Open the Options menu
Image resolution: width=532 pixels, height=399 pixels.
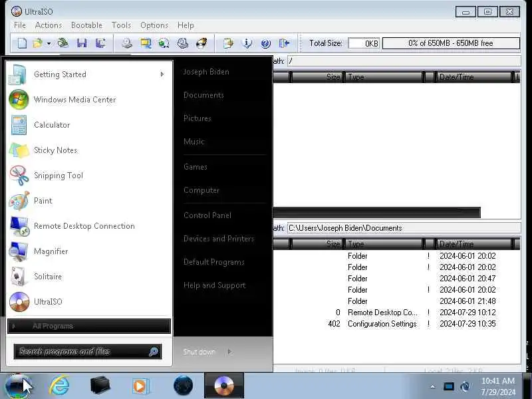click(x=154, y=25)
